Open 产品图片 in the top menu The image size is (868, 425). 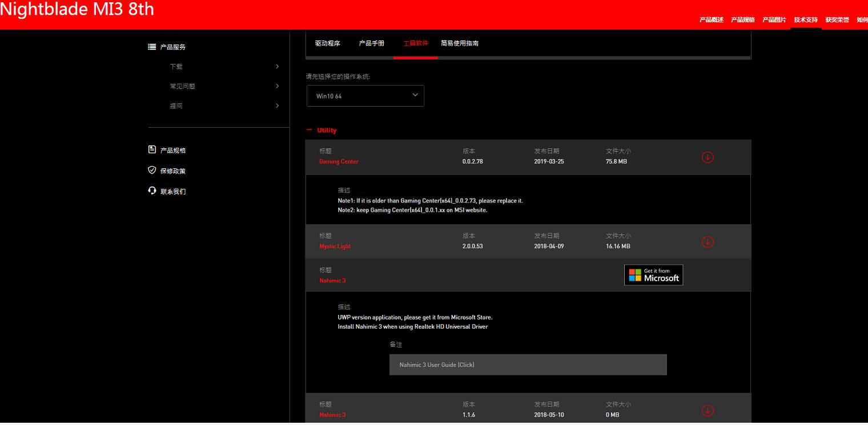[773, 19]
